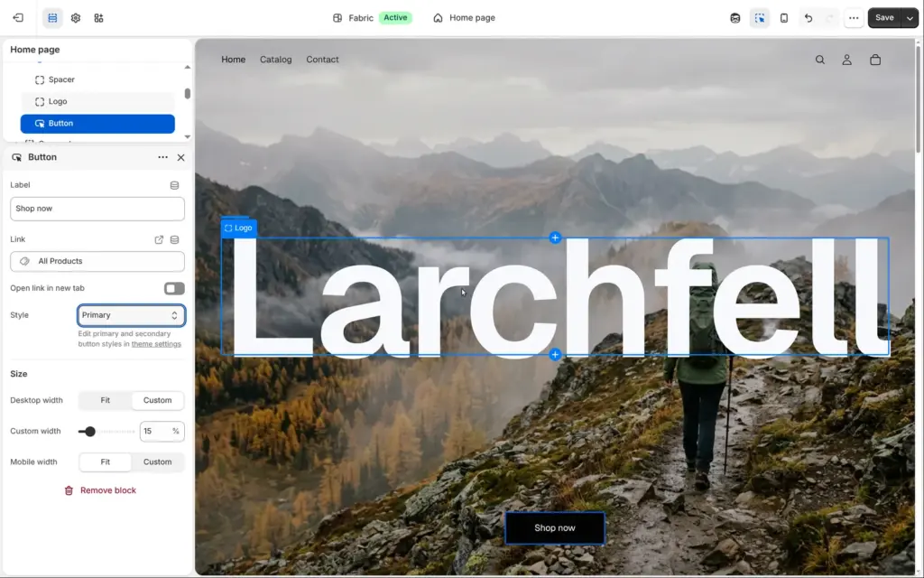Set Desktop width to Custom
Screen dimensions: 924x578
tap(157, 400)
